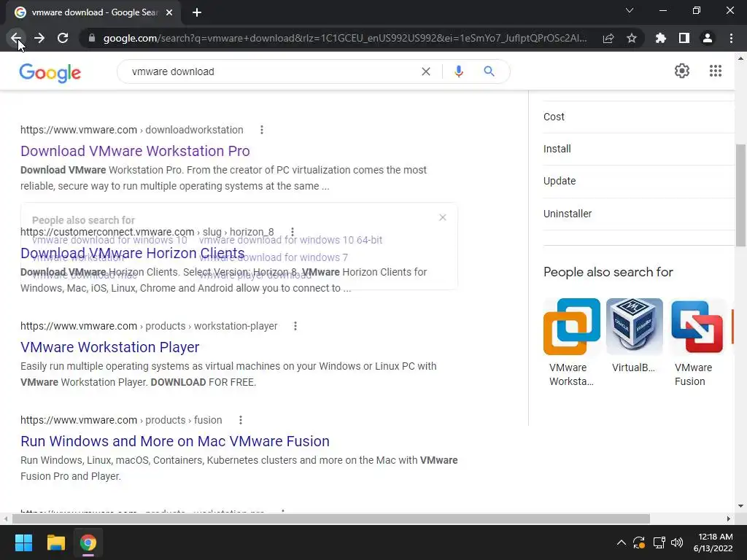Open the Chrome tab search dropdown
The width and height of the screenshot is (747, 560).
[630, 10]
